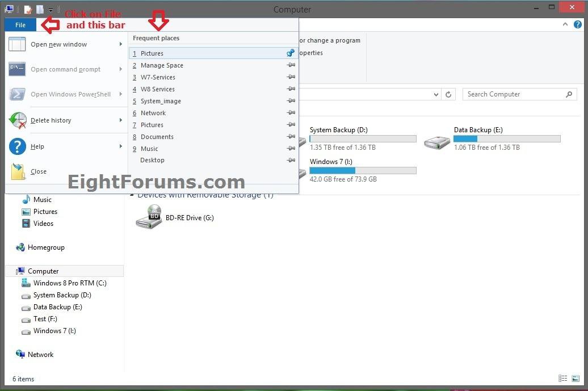The height and width of the screenshot is (391, 588).
Task: Open the File menu
Action: (x=20, y=24)
